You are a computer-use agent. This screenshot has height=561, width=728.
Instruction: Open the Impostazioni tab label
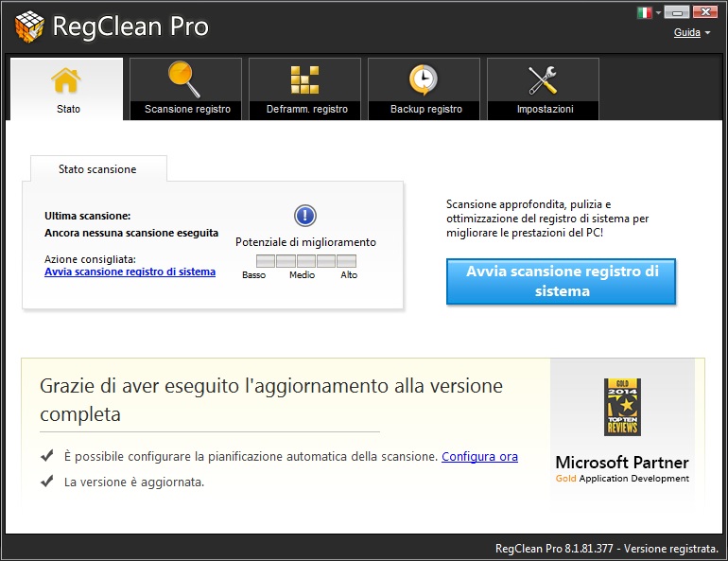[x=546, y=109]
